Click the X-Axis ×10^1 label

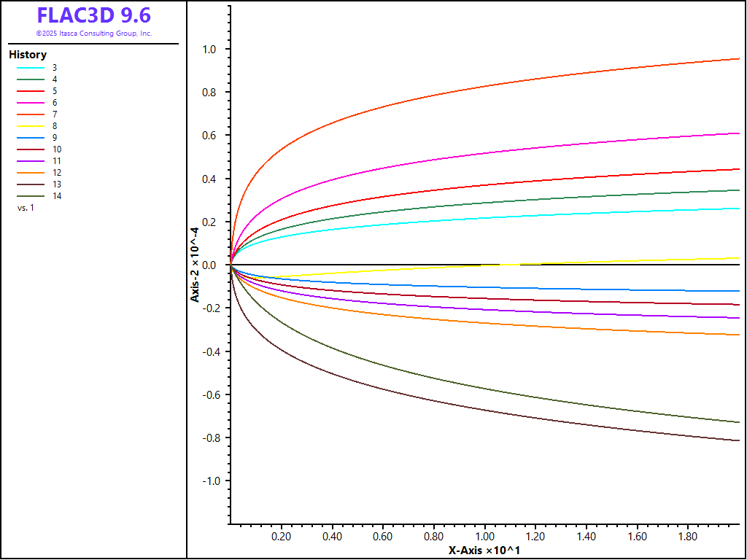click(x=484, y=550)
